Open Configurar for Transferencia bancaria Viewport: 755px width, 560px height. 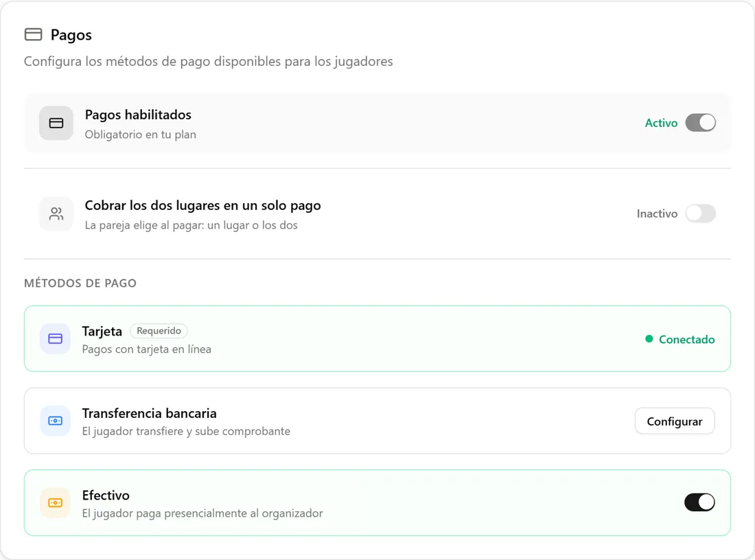(x=675, y=421)
